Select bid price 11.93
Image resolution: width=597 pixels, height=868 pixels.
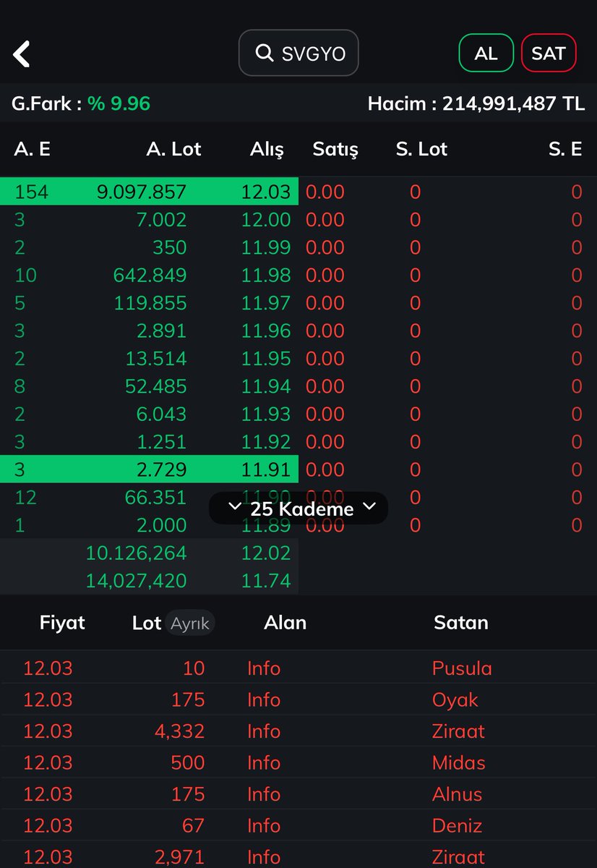[266, 414]
